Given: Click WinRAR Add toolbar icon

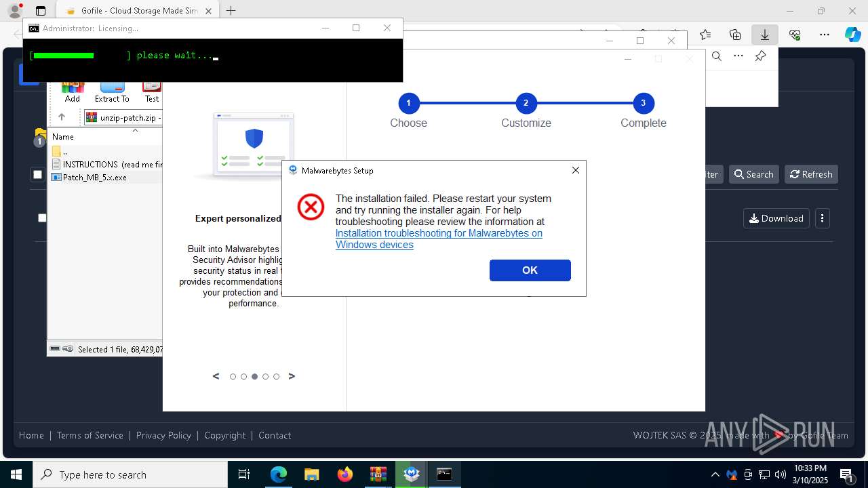Looking at the screenshot, I should pyautogui.click(x=73, y=91).
